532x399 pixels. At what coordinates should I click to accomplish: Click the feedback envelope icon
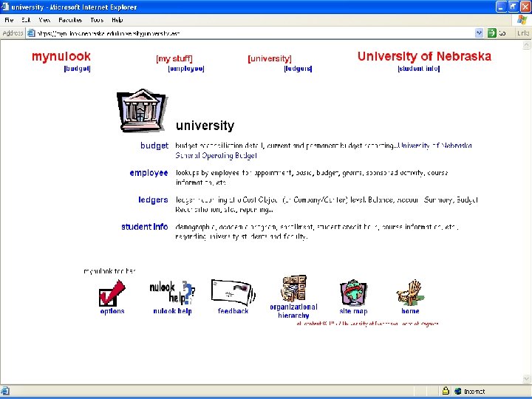coord(233,292)
